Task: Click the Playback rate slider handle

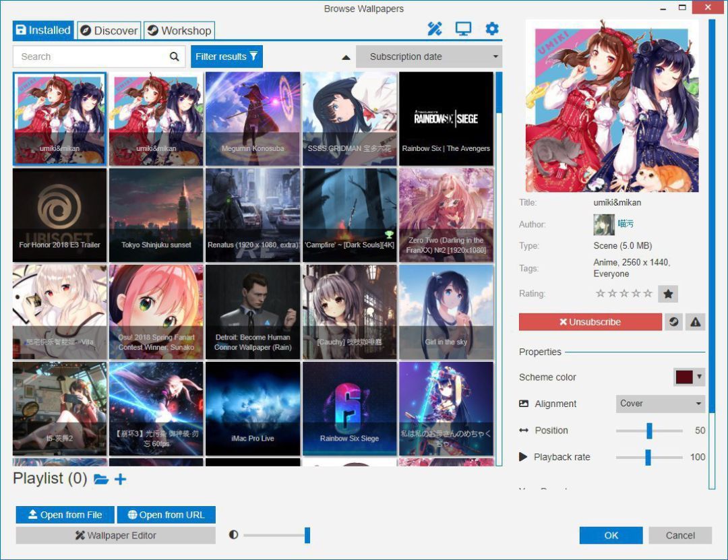Action: 648,457
